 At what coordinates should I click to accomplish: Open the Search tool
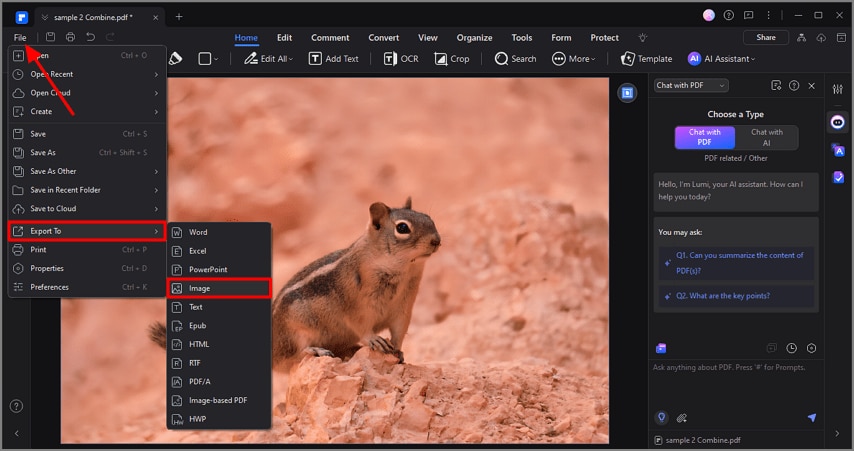coord(515,59)
